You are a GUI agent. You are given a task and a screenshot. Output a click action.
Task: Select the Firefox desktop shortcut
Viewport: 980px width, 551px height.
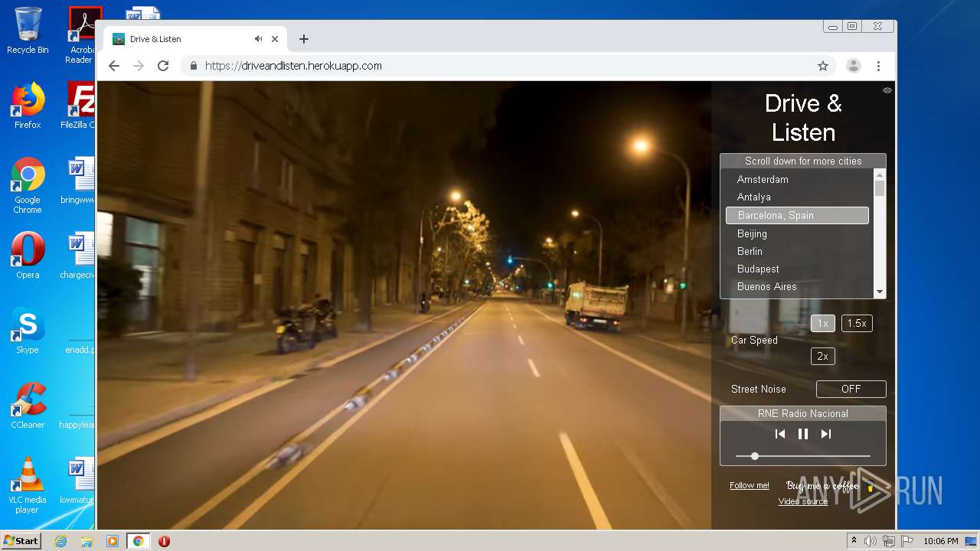coord(28,106)
